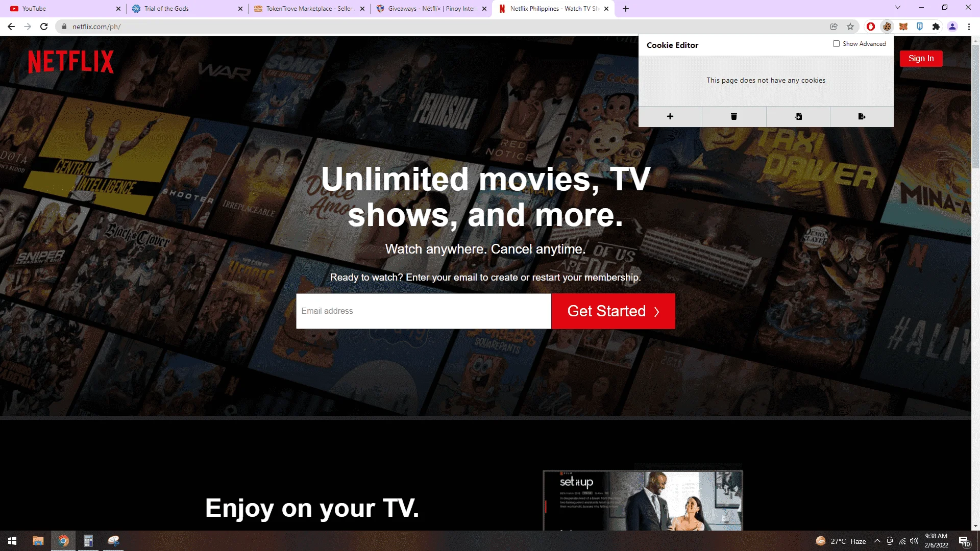This screenshot has width=980, height=551.
Task: Open the volume control in the tray
Action: click(914, 541)
